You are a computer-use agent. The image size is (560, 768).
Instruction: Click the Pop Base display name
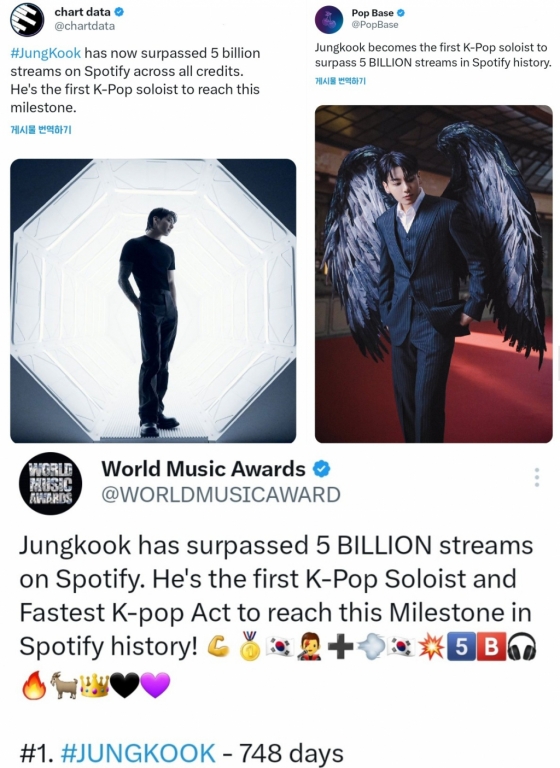pyautogui.click(x=372, y=13)
